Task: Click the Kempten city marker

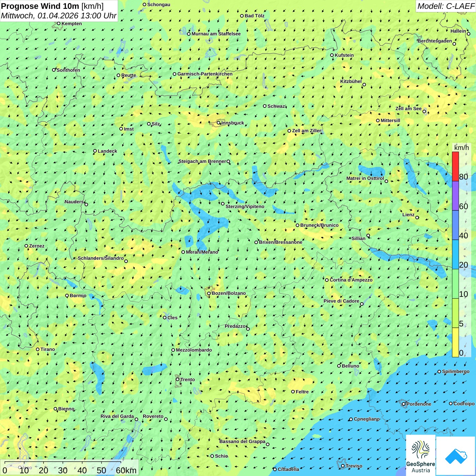Action: [x=58, y=23]
